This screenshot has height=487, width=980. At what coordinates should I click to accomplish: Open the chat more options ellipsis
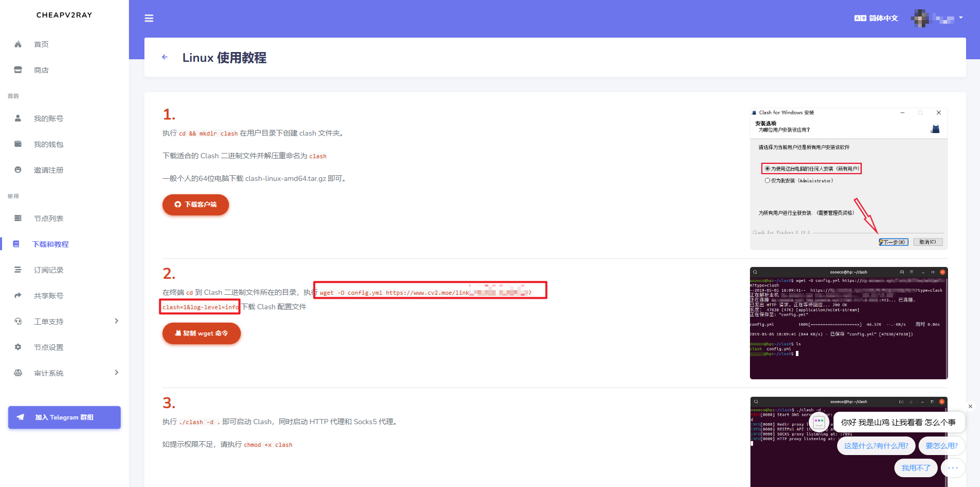[953, 468]
